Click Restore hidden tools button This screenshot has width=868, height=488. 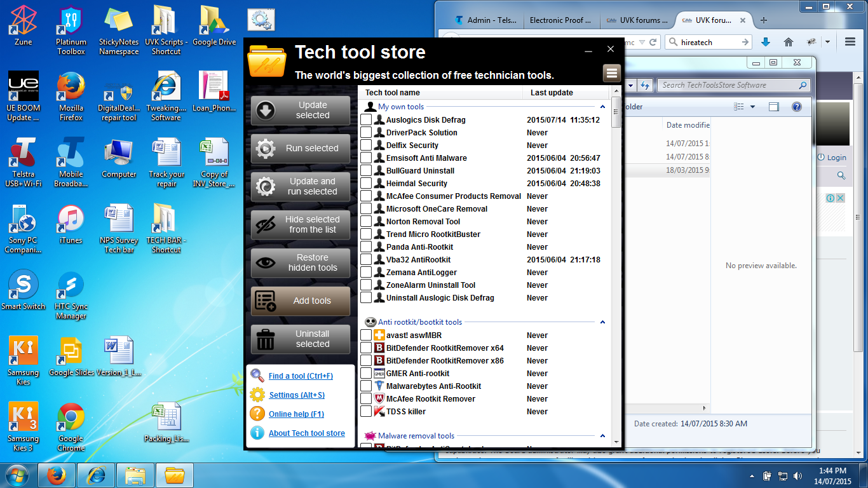pos(301,263)
